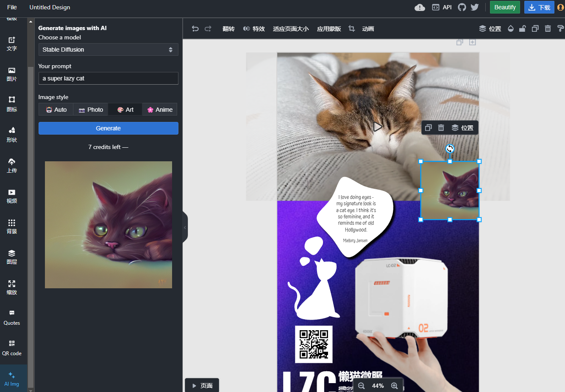The height and width of the screenshot is (392, 565).
Task: Open the 位置 (Position) dropdown in the top toolbar
Action: pos(490,29)
